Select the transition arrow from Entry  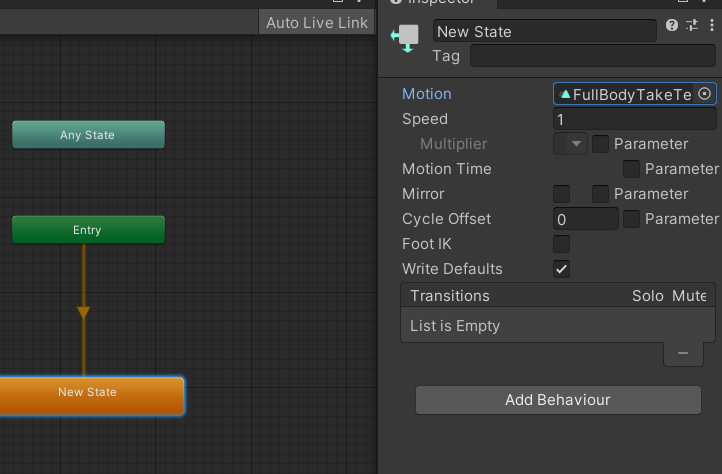[83, 313]
